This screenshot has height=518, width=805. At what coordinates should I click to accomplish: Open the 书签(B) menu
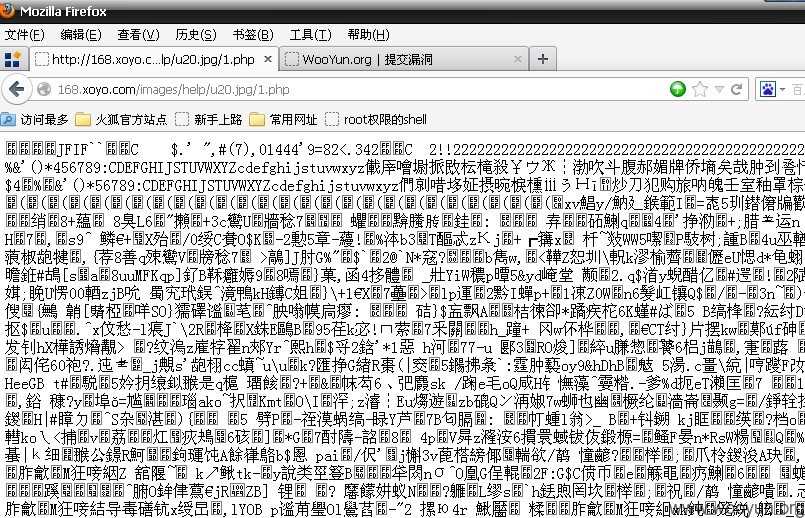tap(253, 35)
